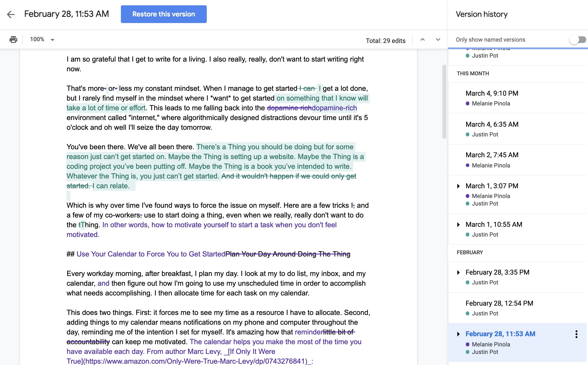
Task: Expand the February 28, 11:53 AM version
Action: [x=458, y=334]
